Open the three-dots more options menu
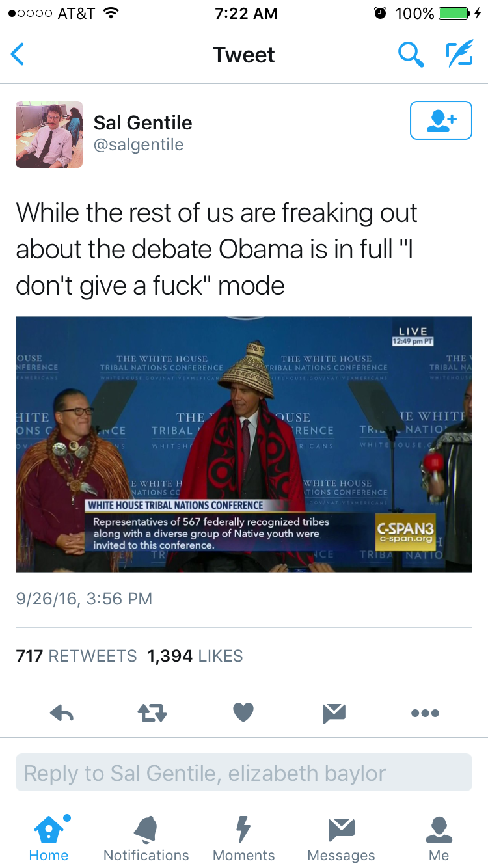This screenshot has height=868, width=488. click(x=425, y=713)
